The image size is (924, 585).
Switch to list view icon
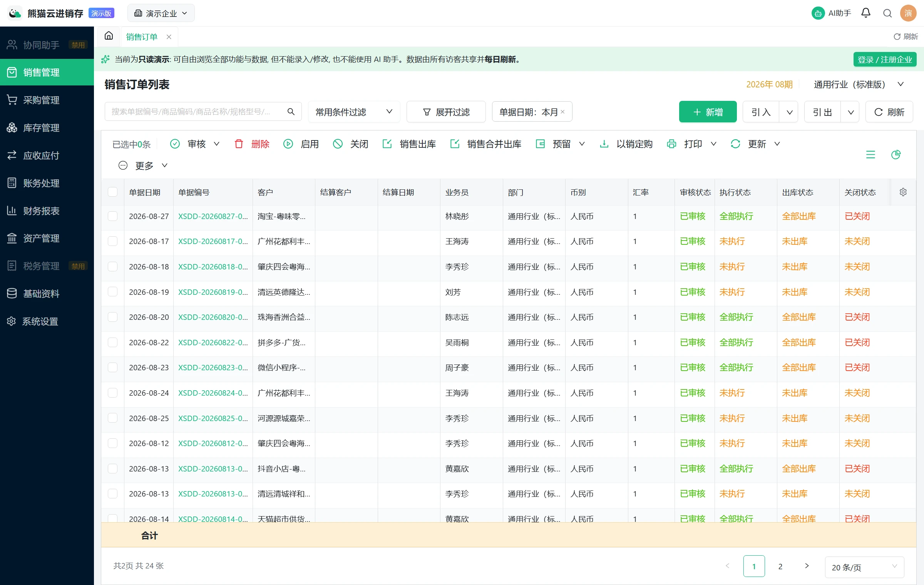(x=870, y=155)
